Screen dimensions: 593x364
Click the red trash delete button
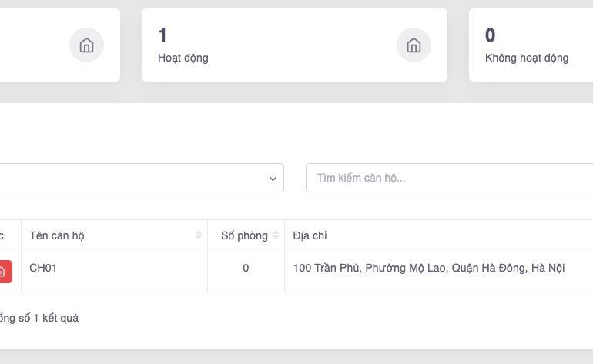pyautogui.click(x=3, y=272)
